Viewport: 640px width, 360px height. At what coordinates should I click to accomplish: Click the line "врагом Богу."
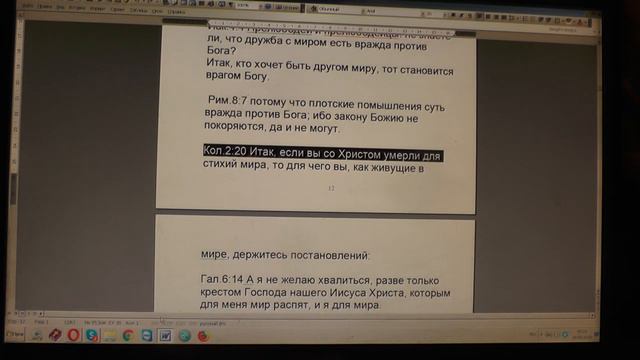point(237,76)
